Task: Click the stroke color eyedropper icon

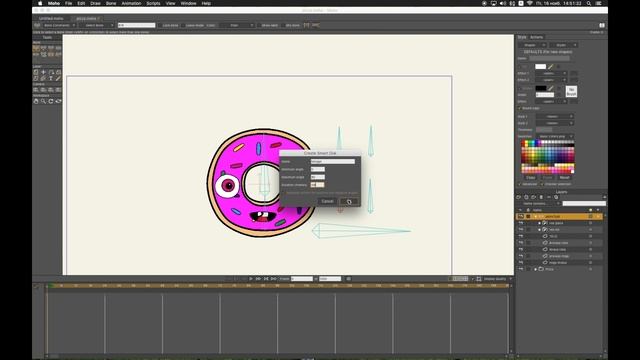Action: click(x=551, y=88)
